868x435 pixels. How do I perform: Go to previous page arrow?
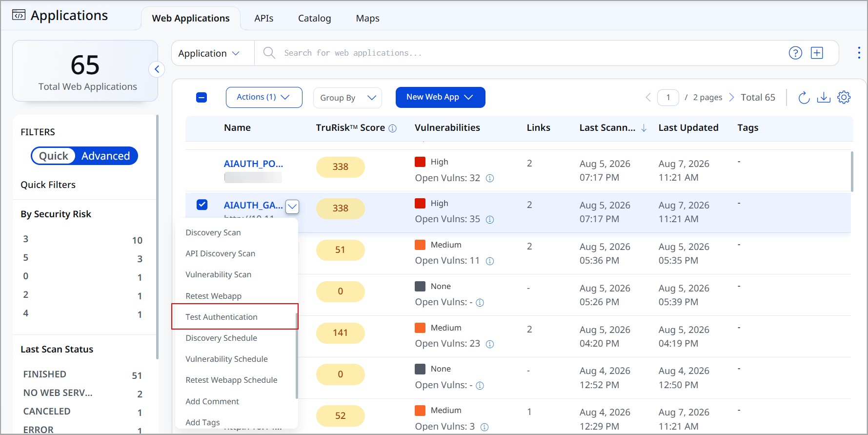coord(648,98)
